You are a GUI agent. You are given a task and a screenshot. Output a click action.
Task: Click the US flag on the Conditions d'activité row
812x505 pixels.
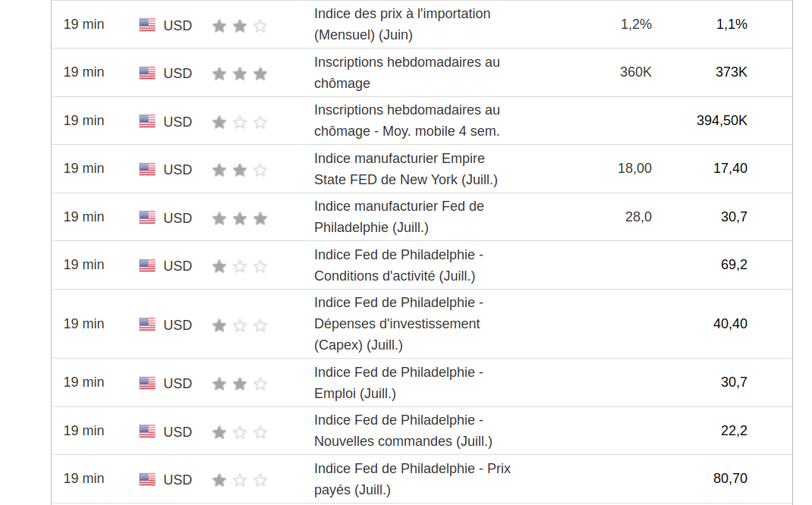(x=147, y=265)
